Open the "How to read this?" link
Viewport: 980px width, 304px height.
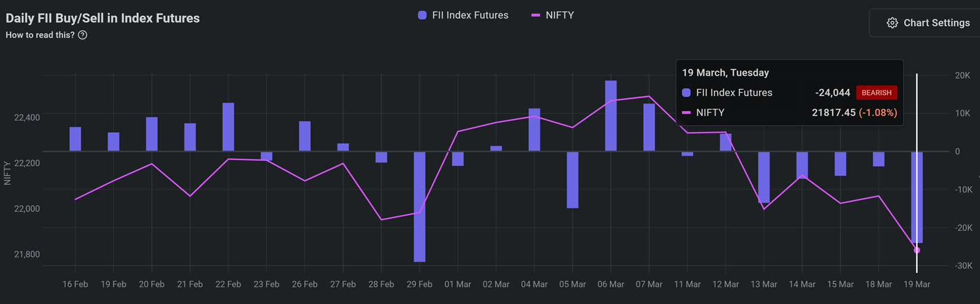40,35
